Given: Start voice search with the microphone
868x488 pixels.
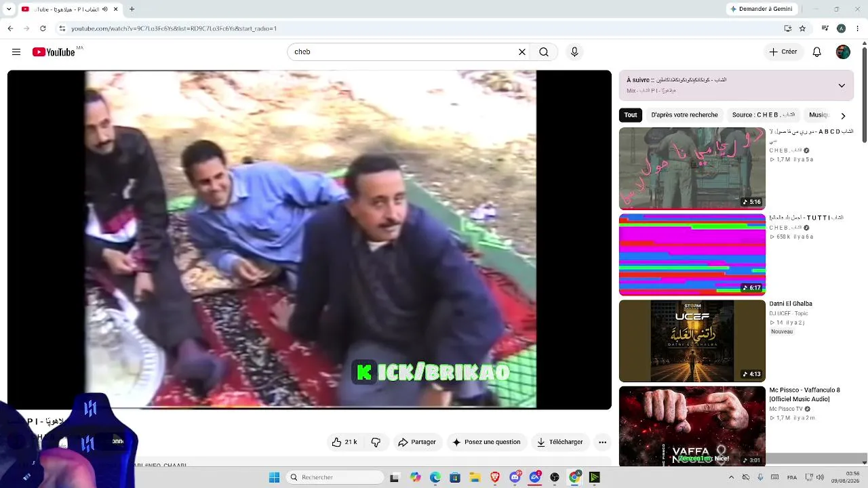Looking at the screenshot, I should 574,52.
